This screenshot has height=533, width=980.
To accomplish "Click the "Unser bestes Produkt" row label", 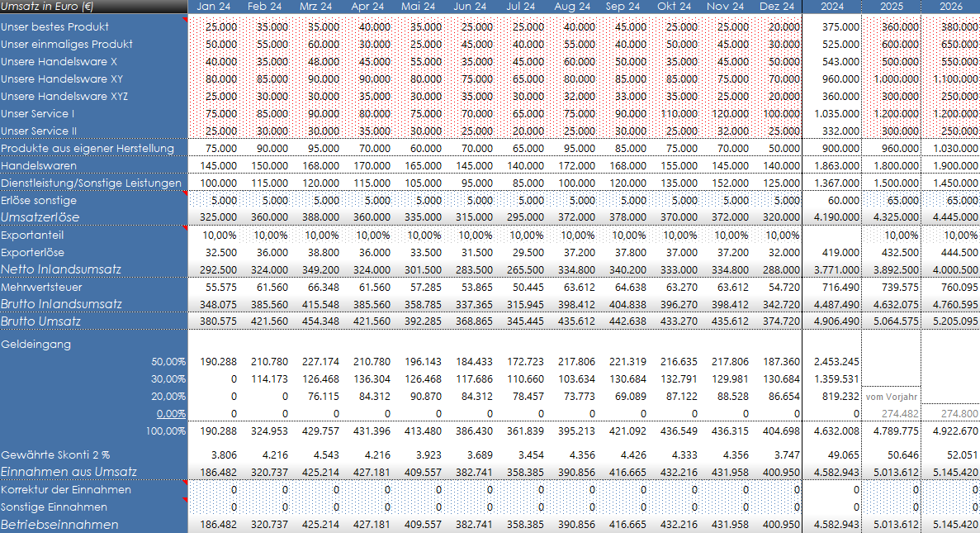I will pyautogui.click(x=54, y=26).
